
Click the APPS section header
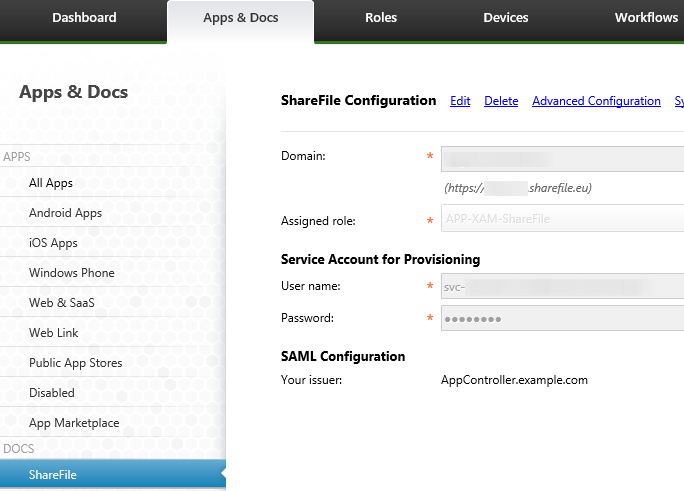(x=17, y=157)
